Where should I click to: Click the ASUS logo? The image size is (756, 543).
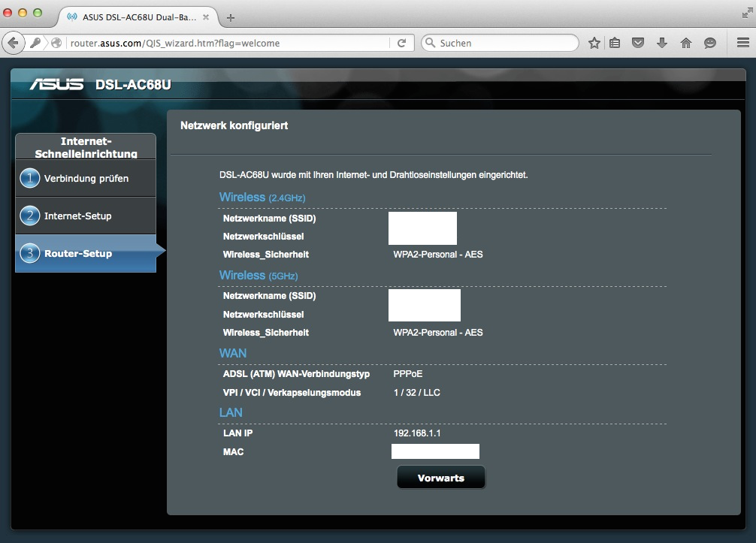click(x=56, y=85)
